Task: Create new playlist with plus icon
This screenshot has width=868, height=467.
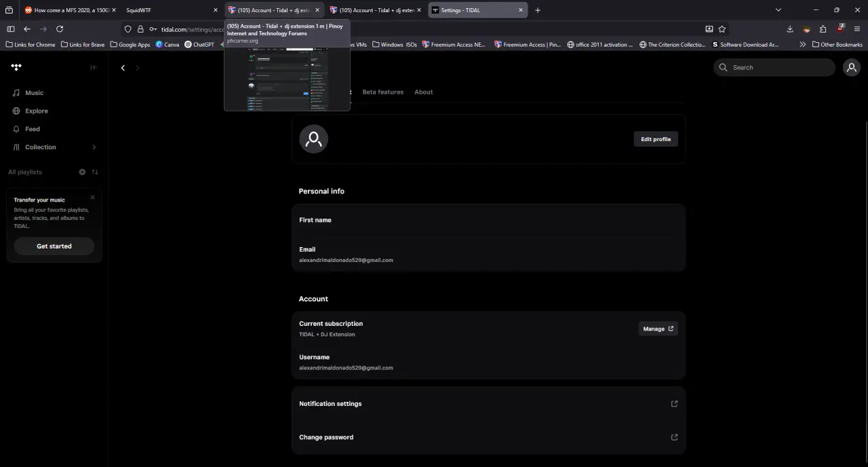Action: pos(82,172)
